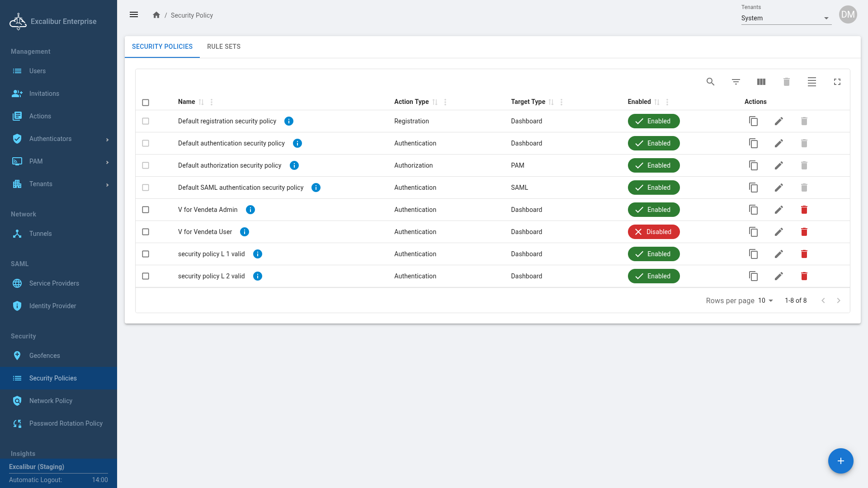The width and height of the screenshot is (868, 488).
Task: Click the table search magnifier icon
Action: click(x=710, y=82)
